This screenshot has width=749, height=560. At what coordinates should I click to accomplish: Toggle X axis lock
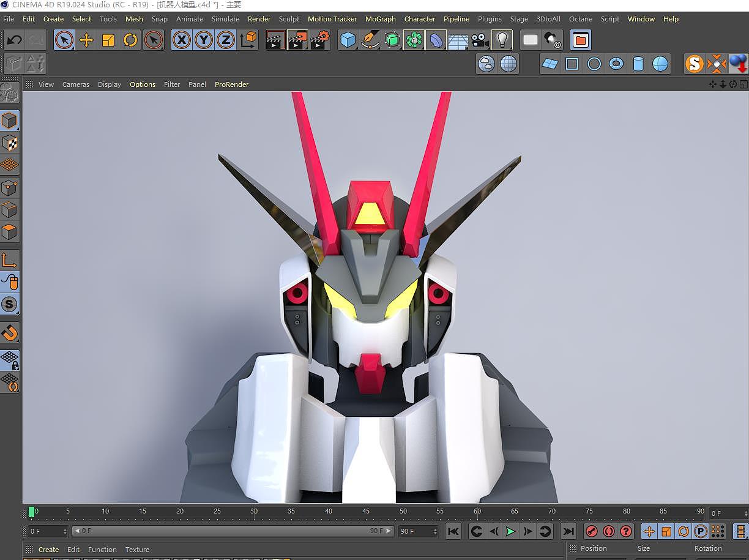pyautogui.click(x=182, y=41)
